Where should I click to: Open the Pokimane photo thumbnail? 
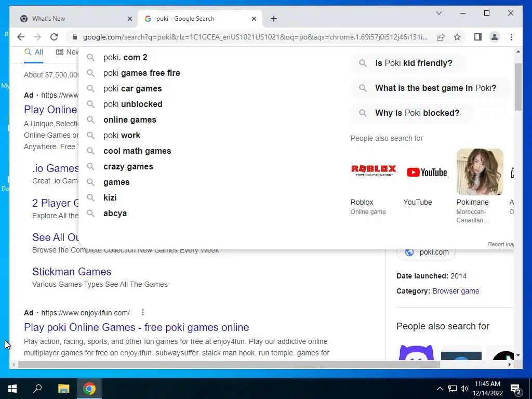coord(480,171)
